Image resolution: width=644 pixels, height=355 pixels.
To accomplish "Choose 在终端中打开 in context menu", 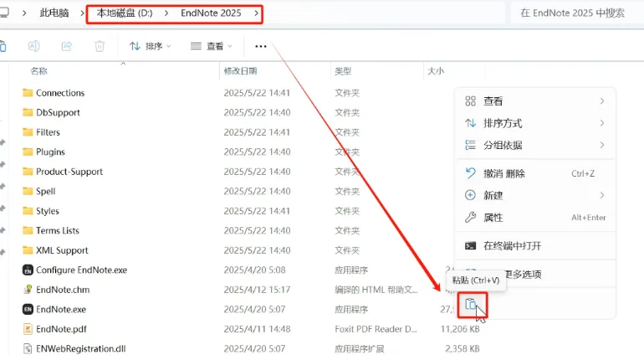I will pyautogui.click(x=535, y=246).
